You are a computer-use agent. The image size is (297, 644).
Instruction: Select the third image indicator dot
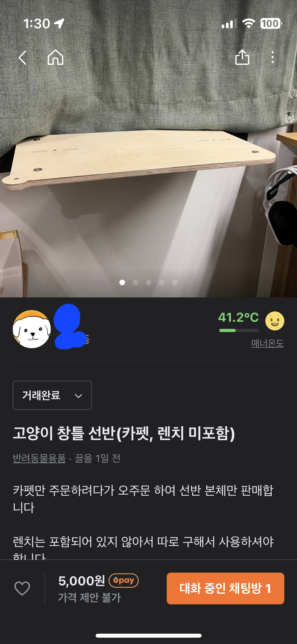(x=148, y=282)
